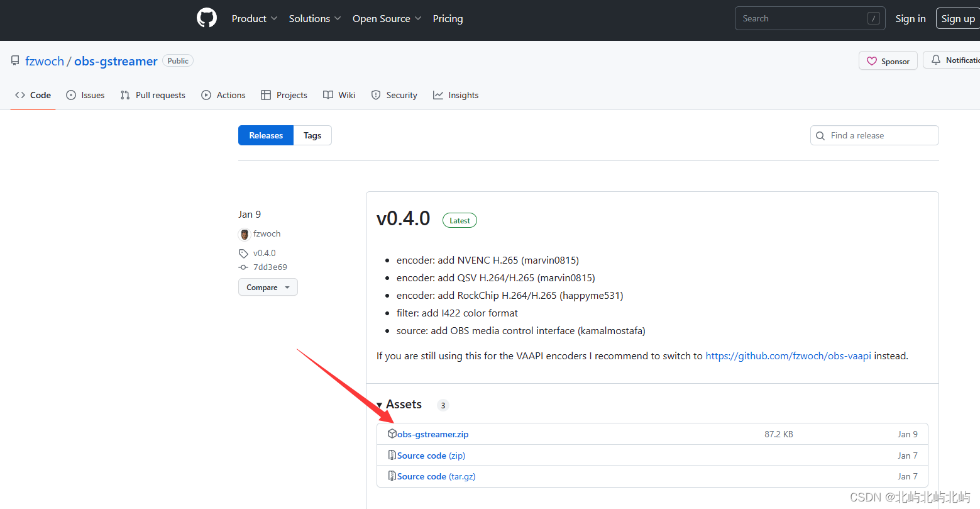Open the Product dropdown menu

254,19
